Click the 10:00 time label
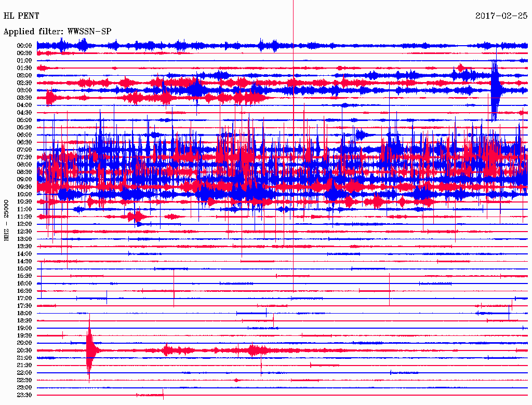The height and width of the screenshot is (405, 532). [24, 194]
